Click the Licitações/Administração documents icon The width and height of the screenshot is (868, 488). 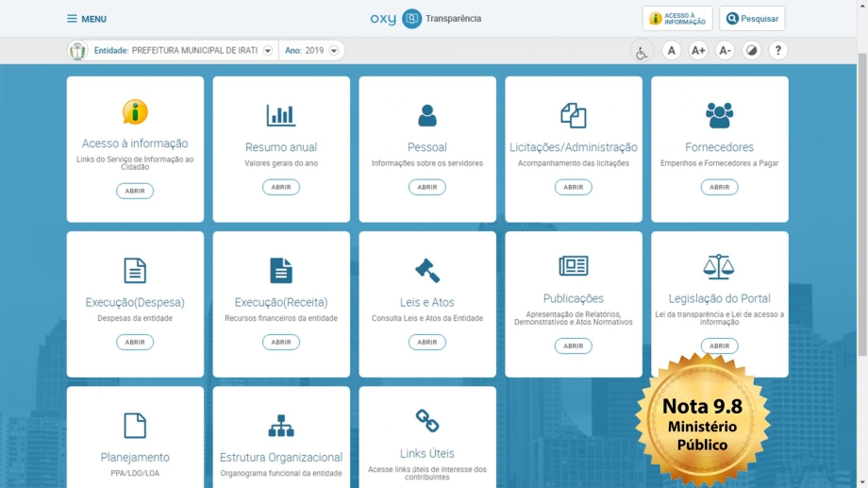573,115
